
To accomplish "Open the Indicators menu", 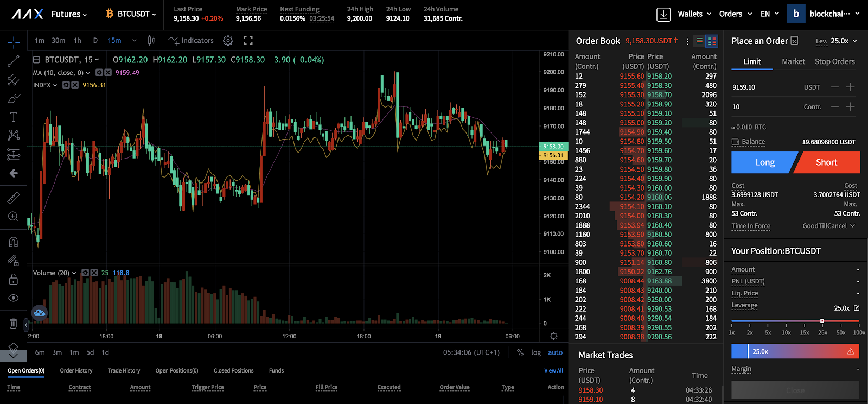I will 191,41.
